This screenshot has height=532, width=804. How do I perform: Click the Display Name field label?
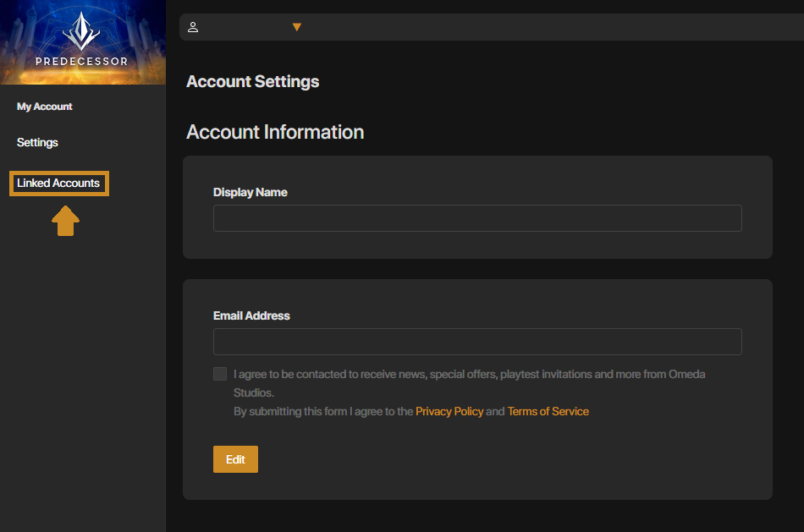click(x=250, y=192)
